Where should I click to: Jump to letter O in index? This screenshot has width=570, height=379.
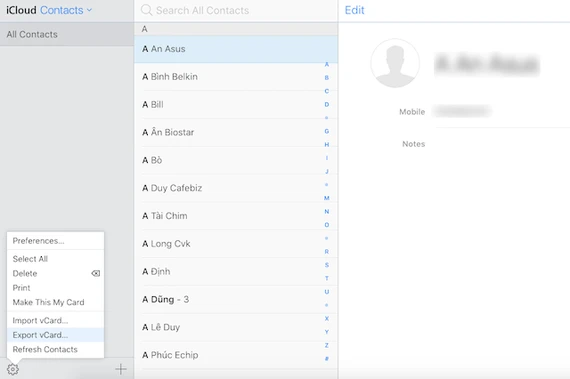[x=326, y=225]
